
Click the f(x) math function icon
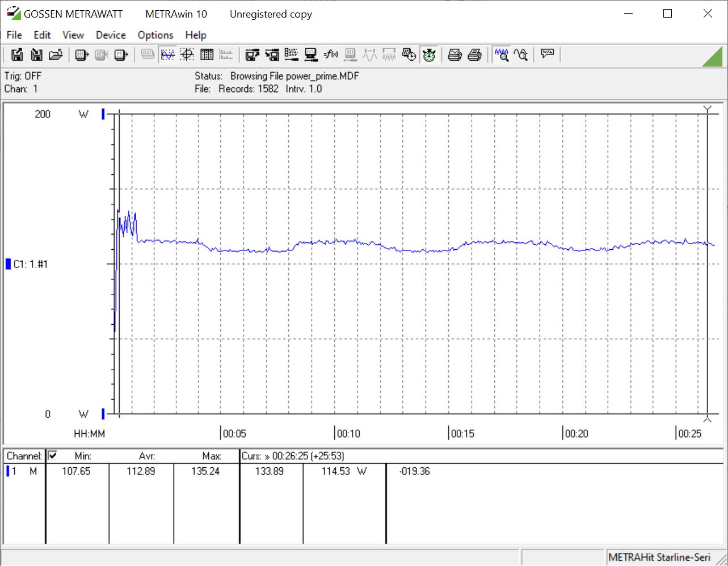[x=331, y=54]
